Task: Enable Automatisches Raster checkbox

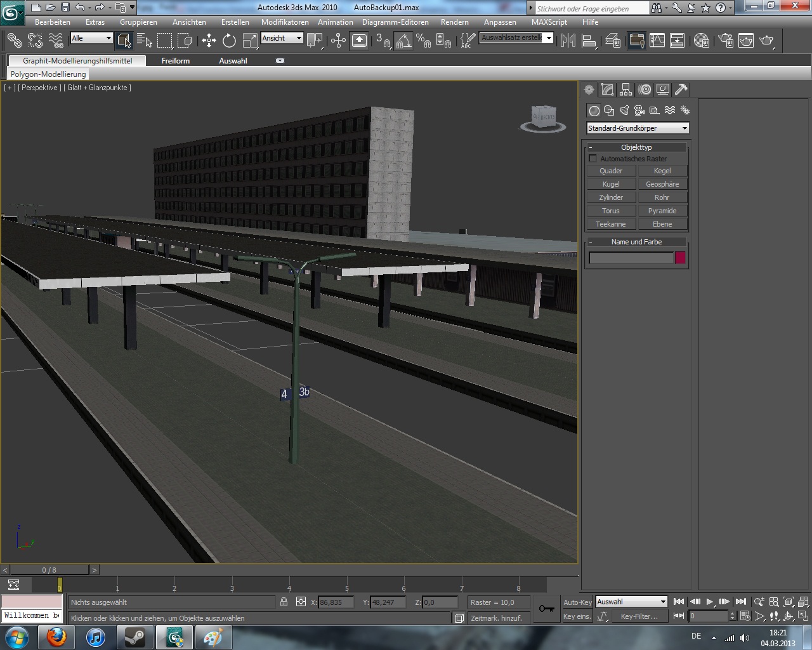Action: click(x=593, y=159)
